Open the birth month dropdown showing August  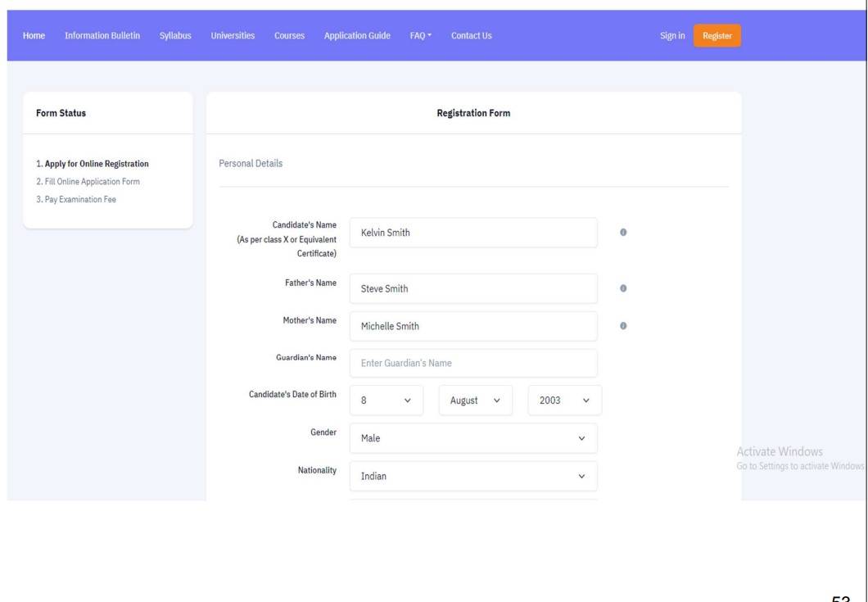[x=476, y=401]
